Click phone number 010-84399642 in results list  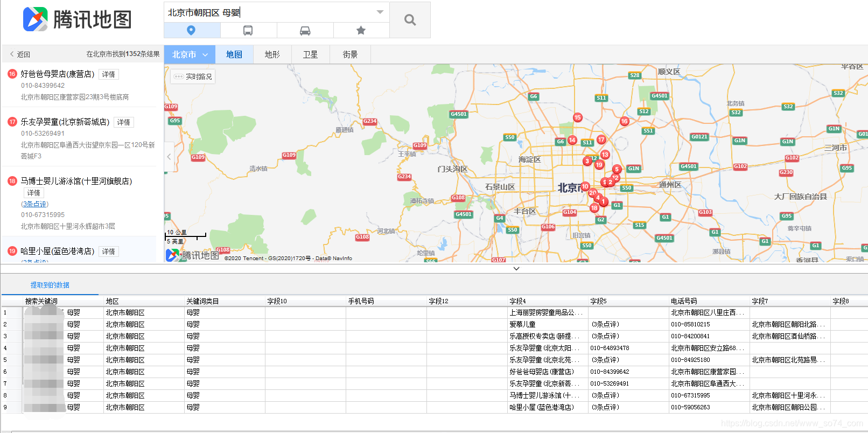coord(43,86)
